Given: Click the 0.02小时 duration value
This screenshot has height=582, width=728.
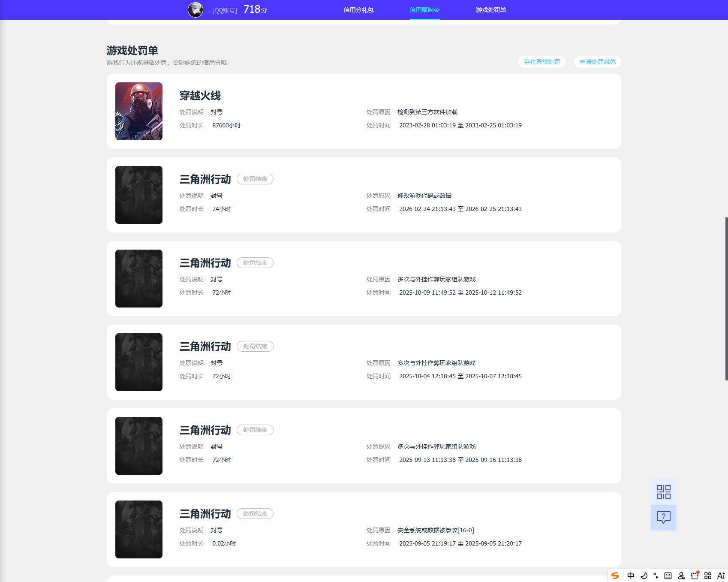Looking at the screenshot, I should coord(224,543).
